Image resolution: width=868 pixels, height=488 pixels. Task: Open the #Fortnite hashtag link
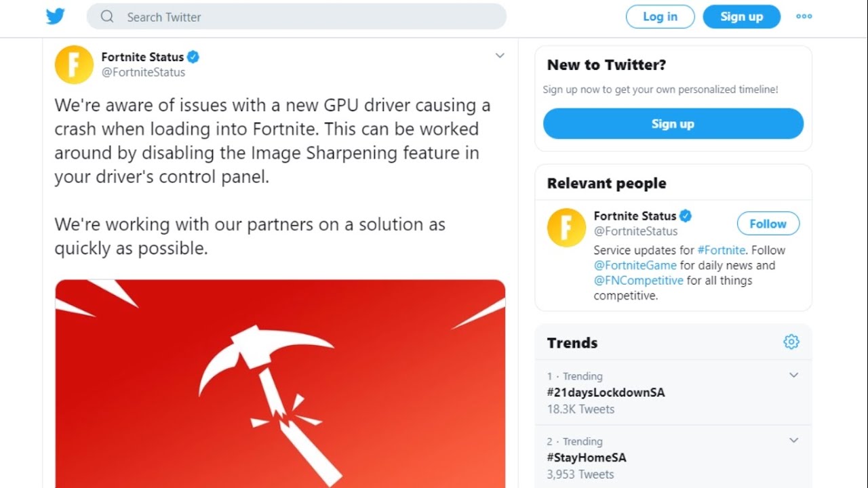(x=722, y=250)
